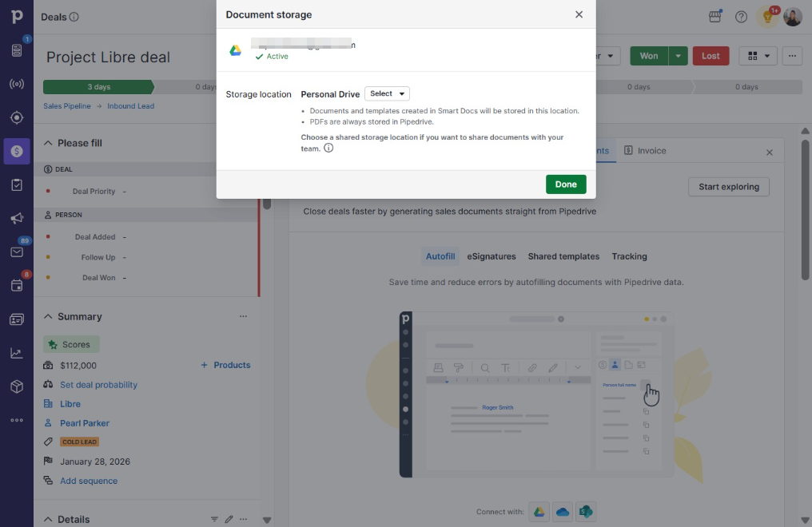Open owner dropdown arrow near Won
The height and width of the screenshot is (527, 812).
click(611, 56)
